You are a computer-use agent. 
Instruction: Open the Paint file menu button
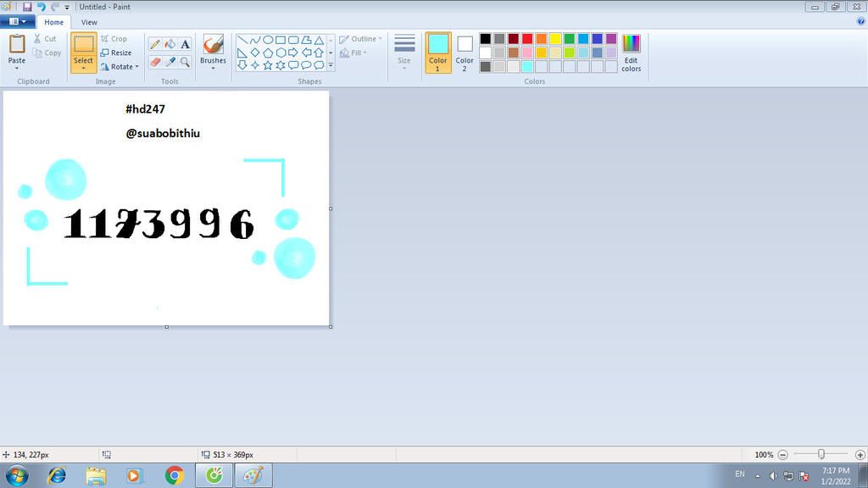pos(18,21)
